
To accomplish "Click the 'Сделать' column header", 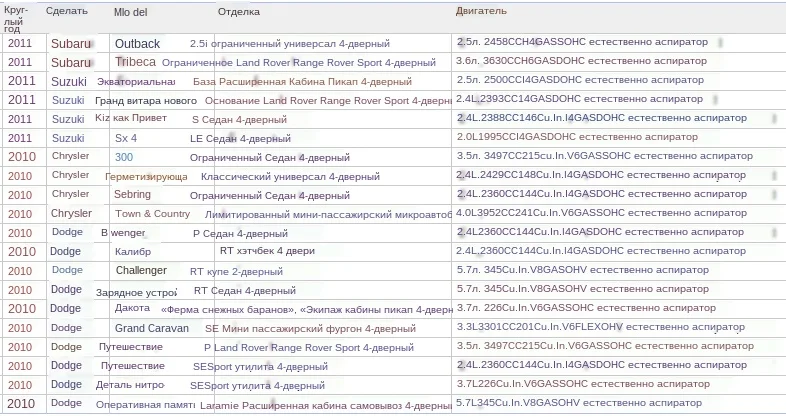I will coord(67,11).
